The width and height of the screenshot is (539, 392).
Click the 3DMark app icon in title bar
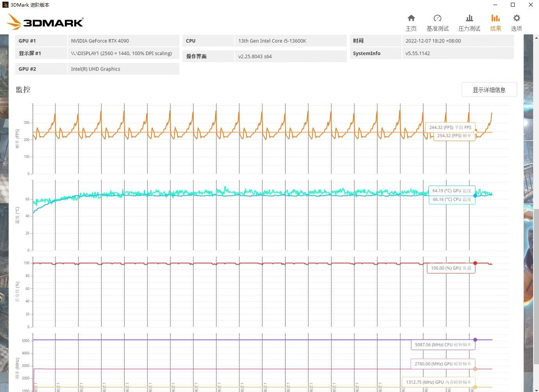(x=5, y=5)
